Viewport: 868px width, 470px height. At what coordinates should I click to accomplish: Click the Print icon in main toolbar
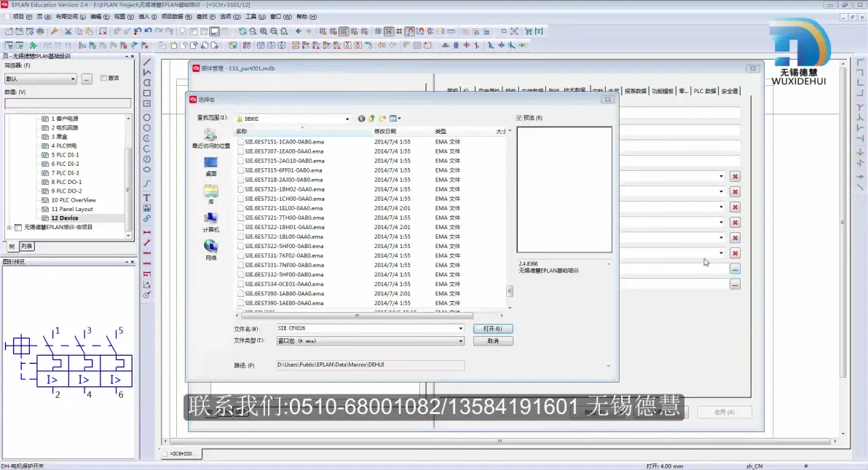[40, 31]
